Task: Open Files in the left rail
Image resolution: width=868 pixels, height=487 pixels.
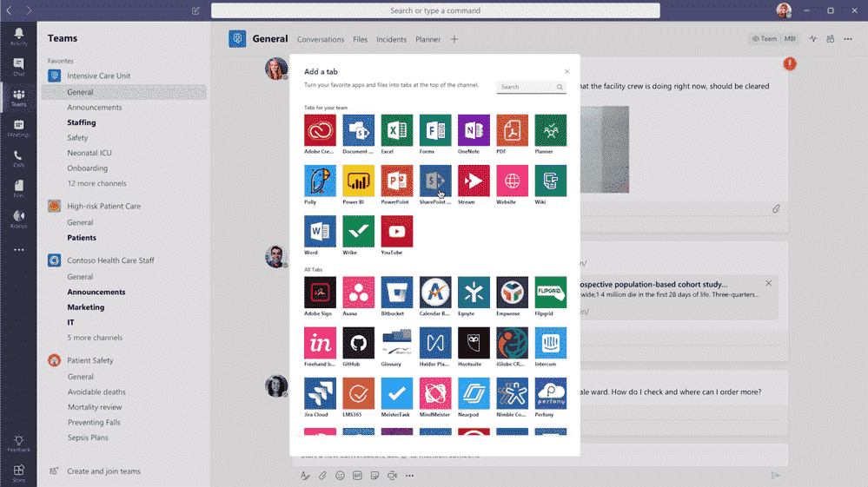Action: tap(19, 188)
